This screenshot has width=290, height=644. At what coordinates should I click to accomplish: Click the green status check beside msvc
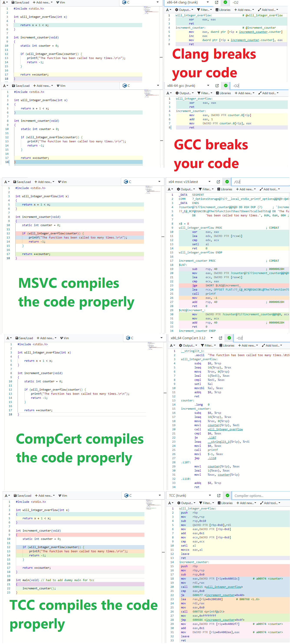click(227, 182)
